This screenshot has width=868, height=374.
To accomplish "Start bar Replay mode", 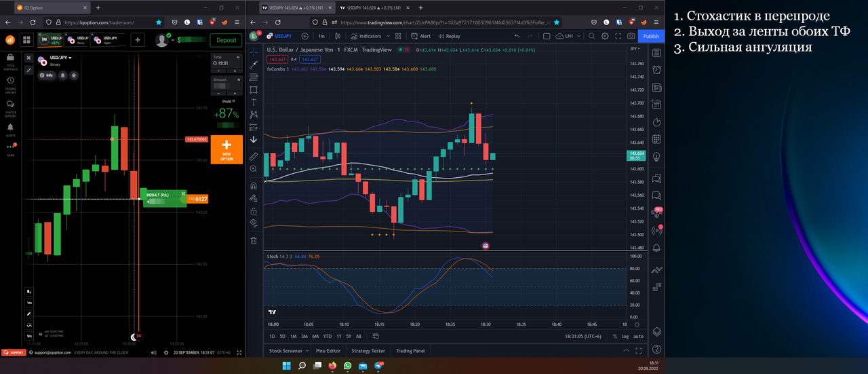I will [x=449, y=36].
